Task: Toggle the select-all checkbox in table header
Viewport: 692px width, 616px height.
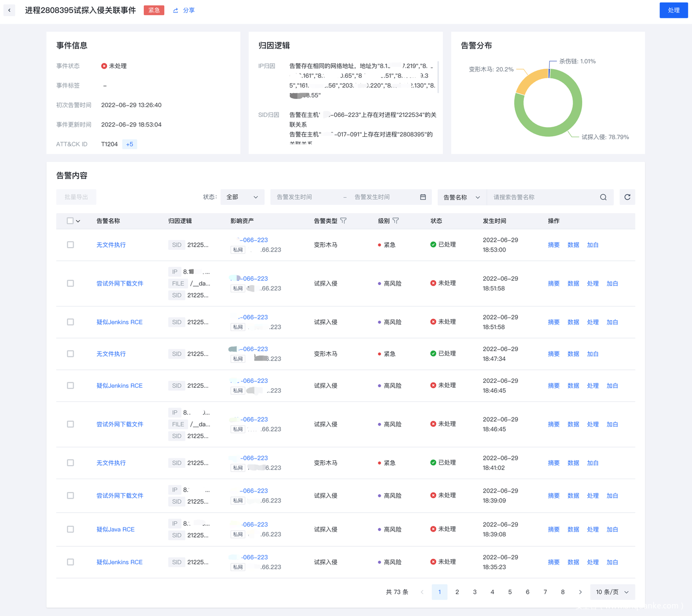Action: (70, 221)
